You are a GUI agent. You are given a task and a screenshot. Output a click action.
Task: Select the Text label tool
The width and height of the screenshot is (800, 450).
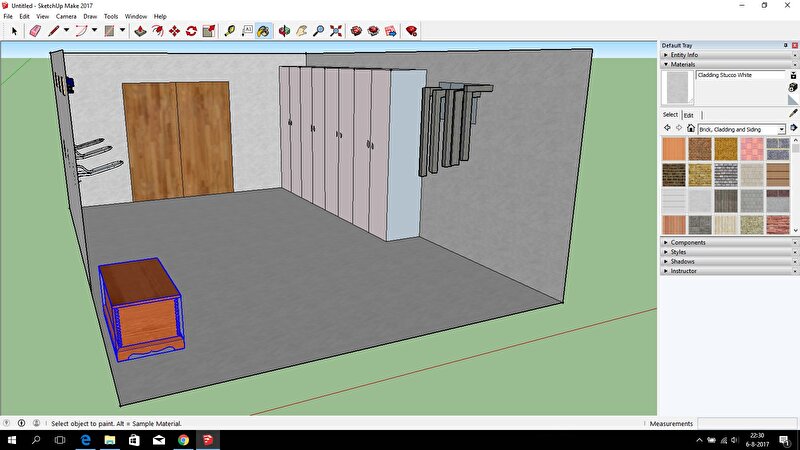[x=247, y=31]
